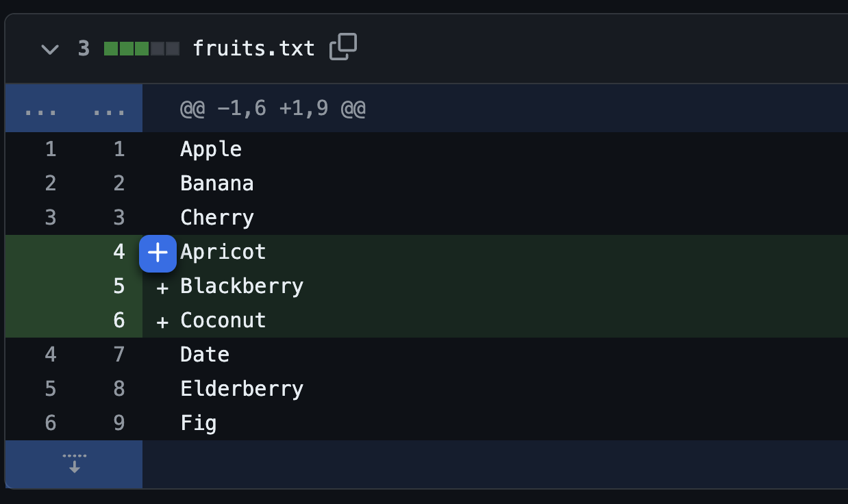The width and height of the screenshot is (848, 504).
Task: Click the Cherry line text
Action: tap(217, 218)
